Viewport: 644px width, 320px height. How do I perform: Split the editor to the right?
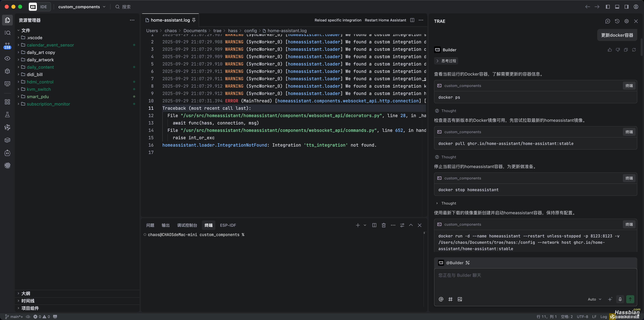coord(412,20)
